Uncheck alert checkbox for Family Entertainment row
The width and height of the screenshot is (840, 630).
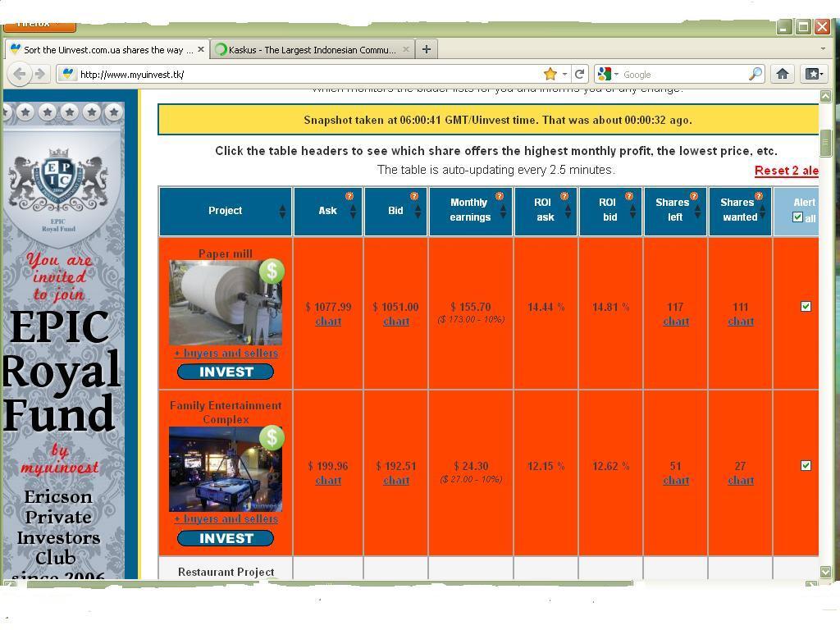coord(806,466)
